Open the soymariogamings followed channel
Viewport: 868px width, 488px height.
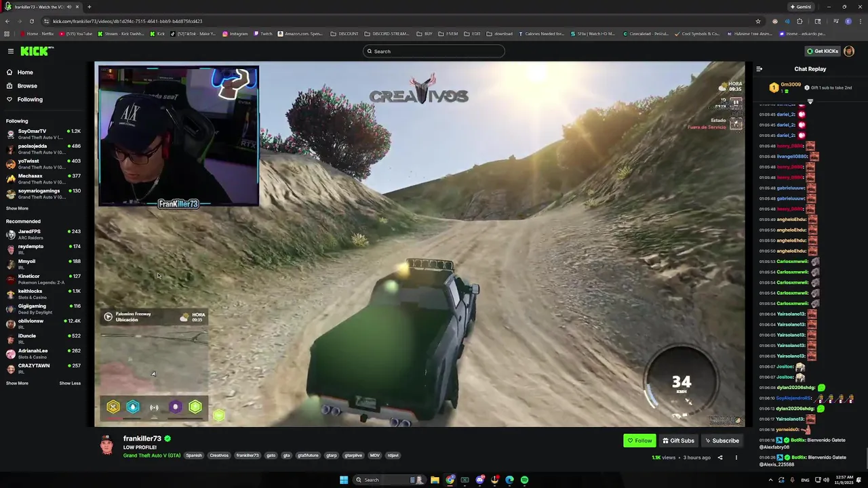43,194
